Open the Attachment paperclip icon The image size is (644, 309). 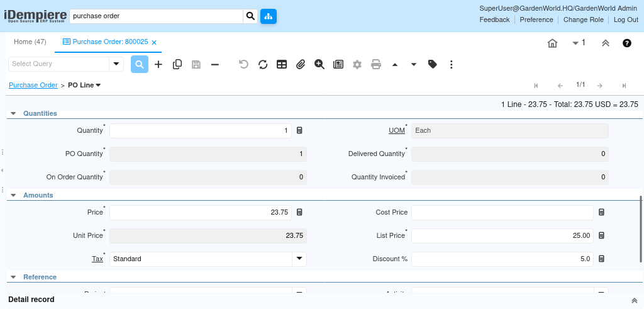(x=301, y=64)
